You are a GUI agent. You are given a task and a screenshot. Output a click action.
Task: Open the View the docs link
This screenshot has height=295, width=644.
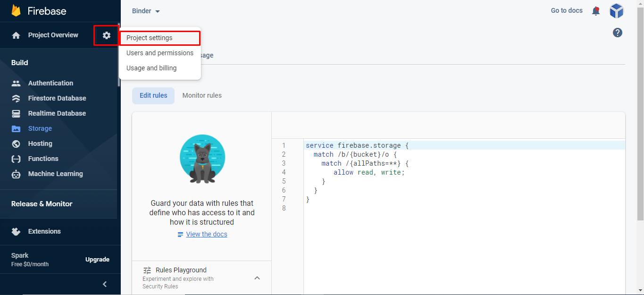tap(206, 234)
